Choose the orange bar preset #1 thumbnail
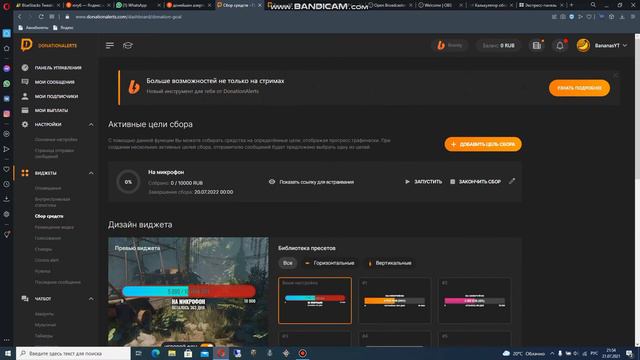 [395, 300]
